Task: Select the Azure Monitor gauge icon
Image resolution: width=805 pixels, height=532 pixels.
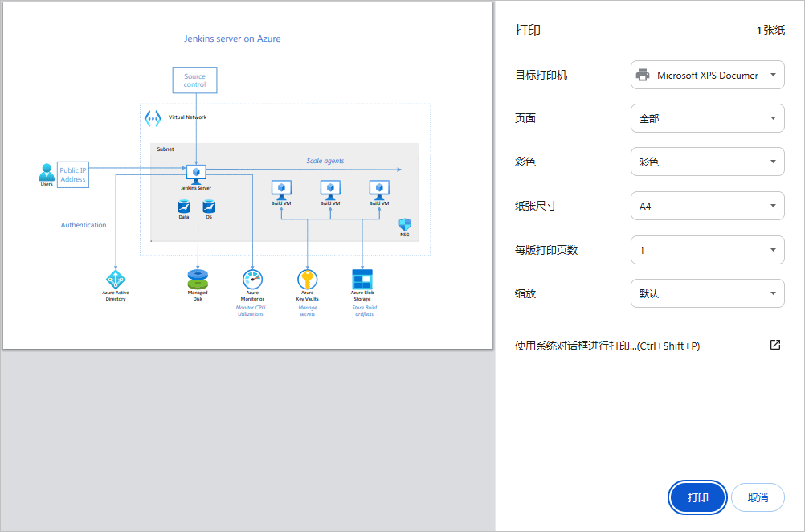Action: click(x=252, y=279)
